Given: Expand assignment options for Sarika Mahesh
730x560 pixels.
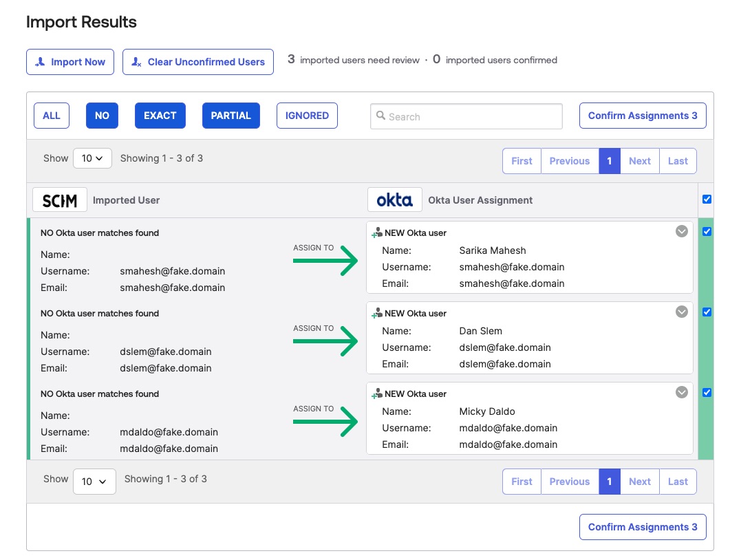Looking at the screenshot, I should 682,232.
